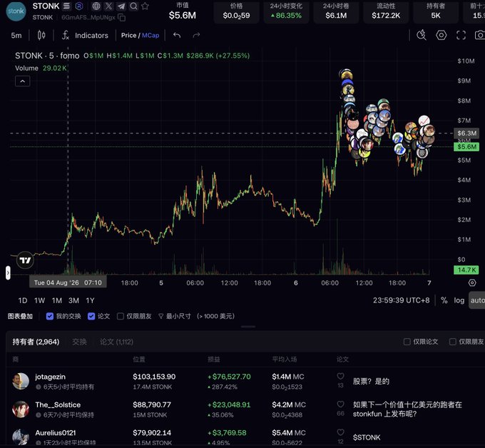
Task: Collapse the legend with the caret button
Action: coord(23,81)
